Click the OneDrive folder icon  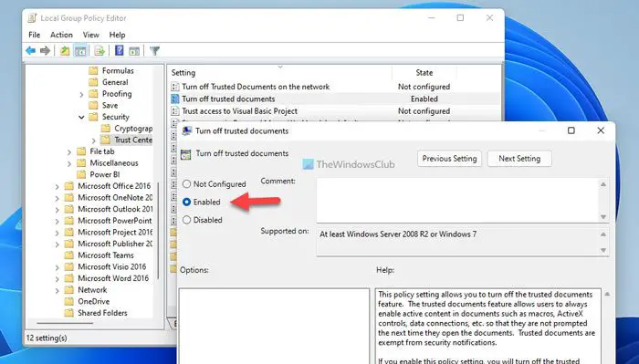[68, 301]
